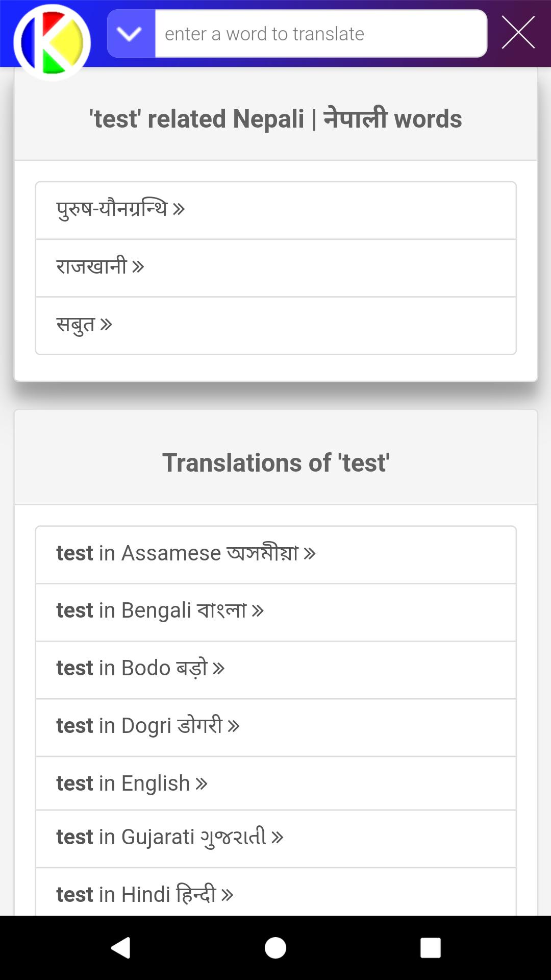
Task: Clear search with the X icon
Action: point(518,32)
